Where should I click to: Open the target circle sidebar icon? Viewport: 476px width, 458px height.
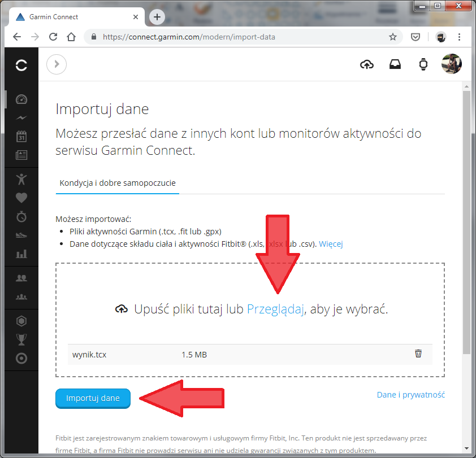point(21,359)
